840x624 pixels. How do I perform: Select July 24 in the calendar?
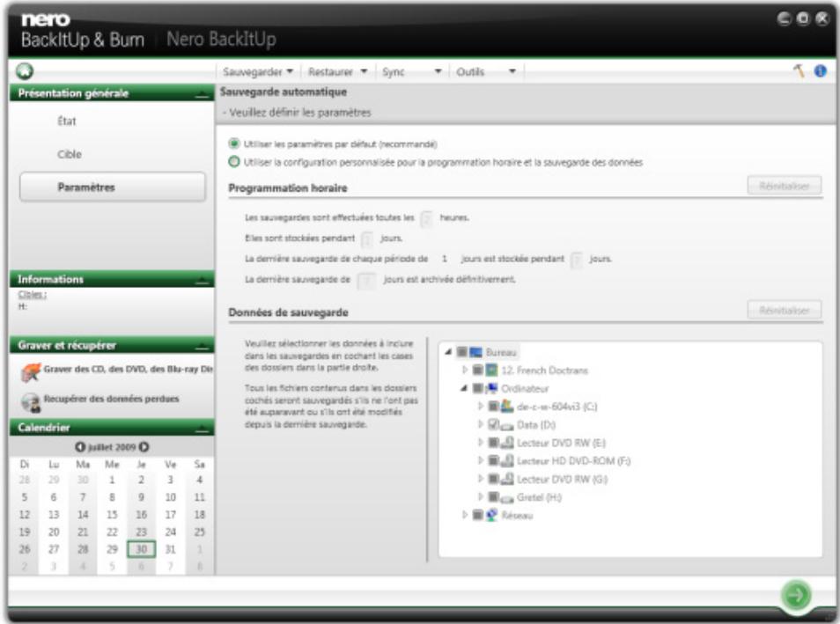coord(170,532)
